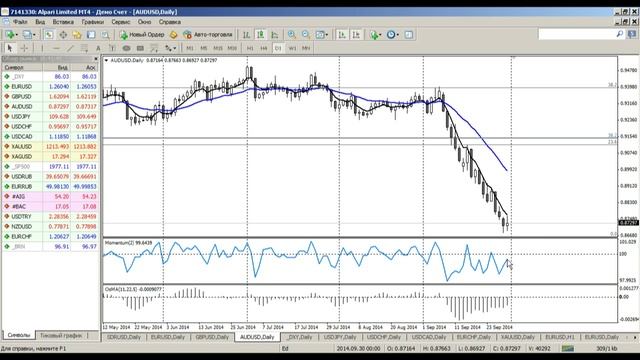
Task: Toggle the Market Watch window icon
Action: pyautogui.click(x=49, y=35)
